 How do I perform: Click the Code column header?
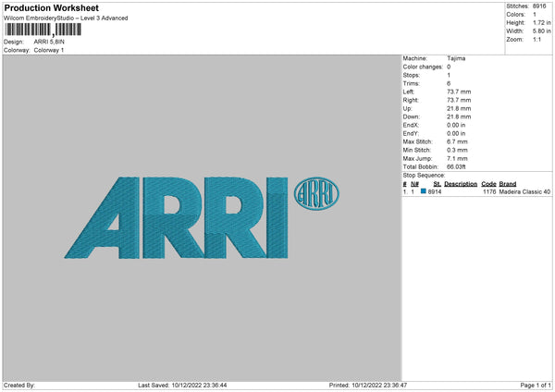coord(488,184)
